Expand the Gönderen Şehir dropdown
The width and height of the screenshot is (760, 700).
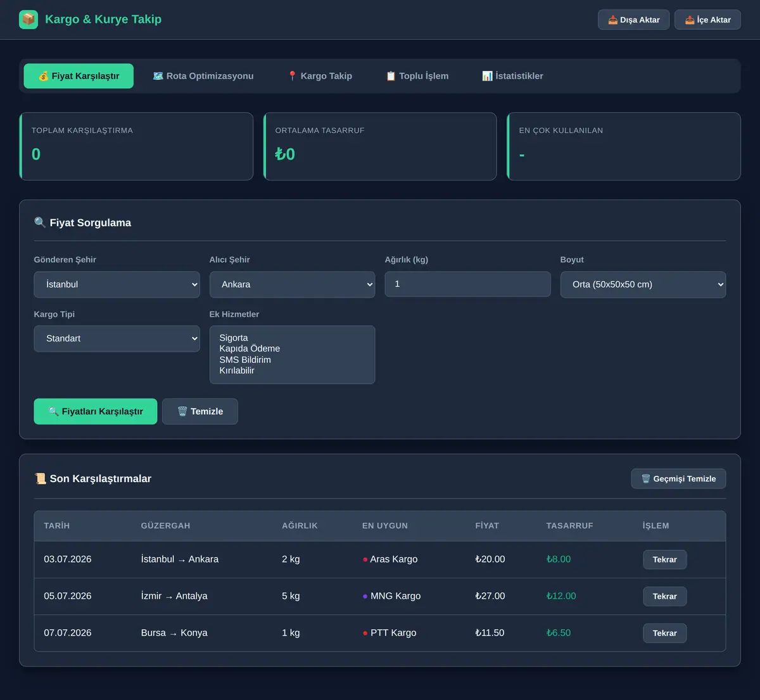point(117,284)
